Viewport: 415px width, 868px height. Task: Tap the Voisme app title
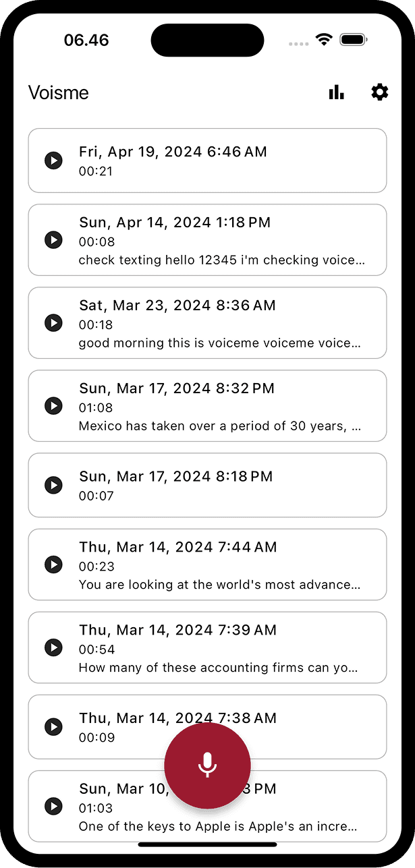point(59,92)
